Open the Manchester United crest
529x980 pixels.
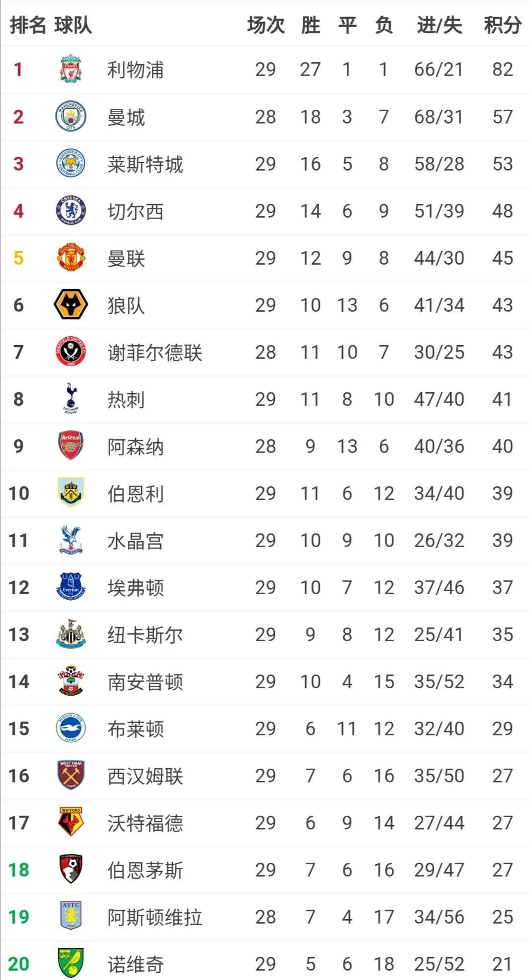point(71,257)
